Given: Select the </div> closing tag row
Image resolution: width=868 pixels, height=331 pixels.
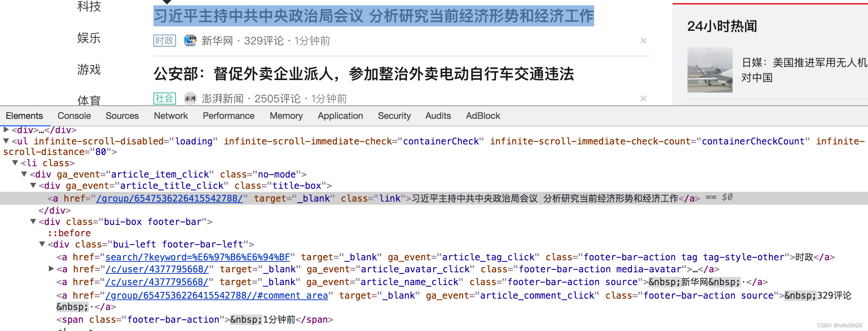Looking at the screenshot, I should [x=55, y=210].
